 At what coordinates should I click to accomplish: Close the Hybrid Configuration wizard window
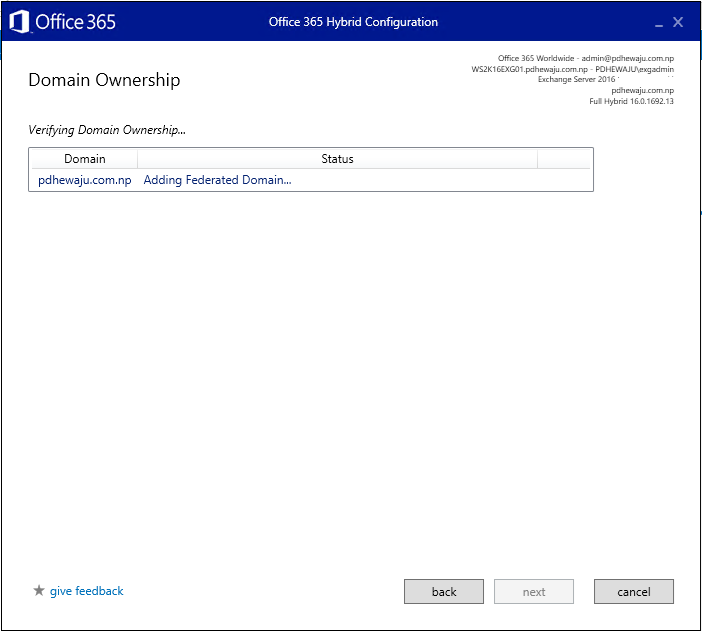click(678, 22)
